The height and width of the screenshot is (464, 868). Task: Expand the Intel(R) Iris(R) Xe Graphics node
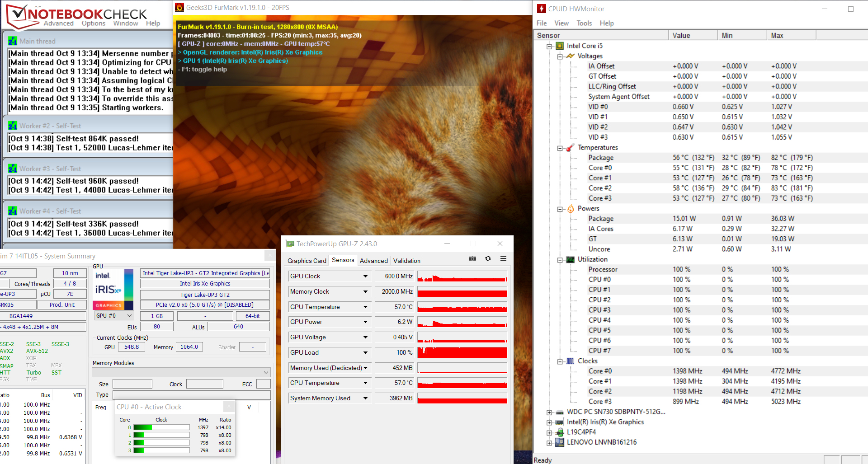[549, 422]
